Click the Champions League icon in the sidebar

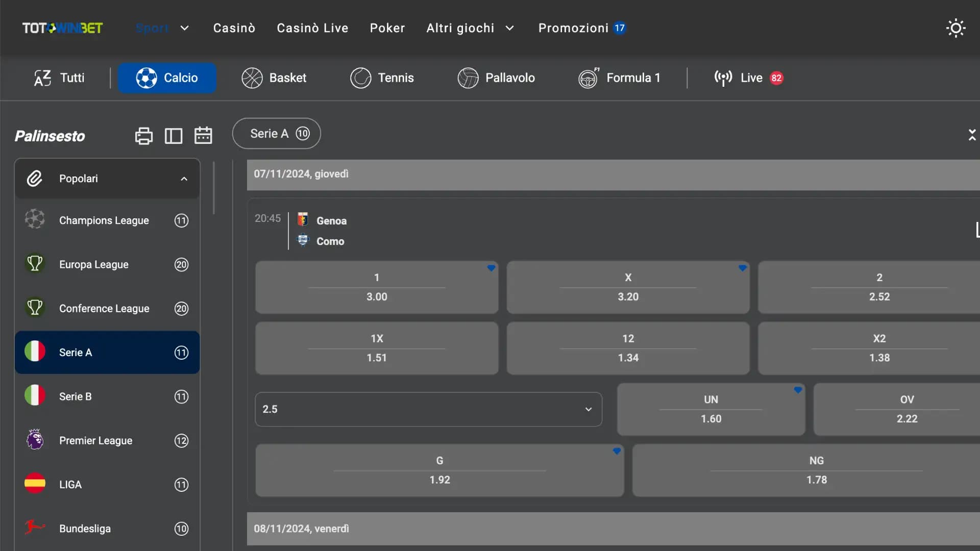coord(34,220)
